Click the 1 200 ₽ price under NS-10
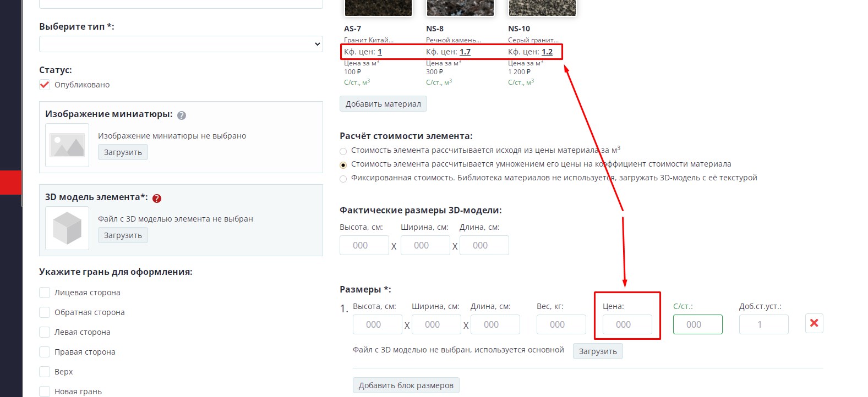The width and height of the screenshot is (868, 397). (519, 72)
